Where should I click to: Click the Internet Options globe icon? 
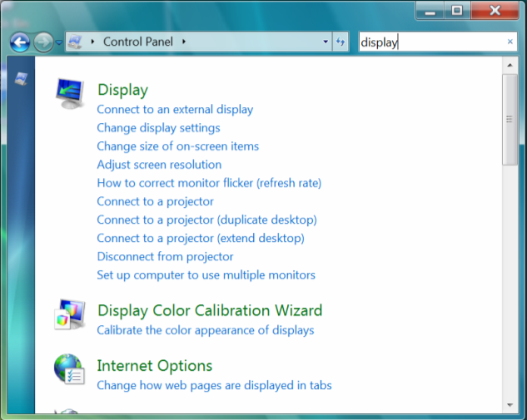pos(69,369)
